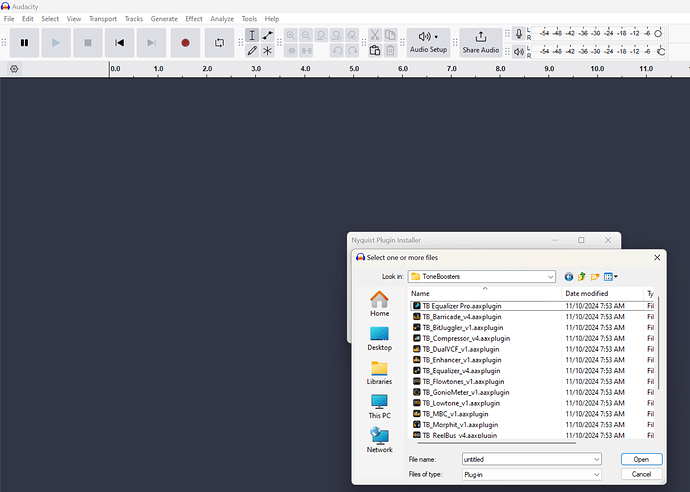Adjust the recording level slider knob
This screenshot has width=690, height=492.
pos(658,33)
